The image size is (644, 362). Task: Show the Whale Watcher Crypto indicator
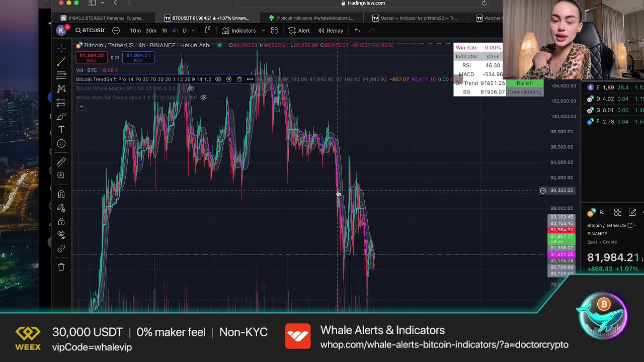point(203,97)
